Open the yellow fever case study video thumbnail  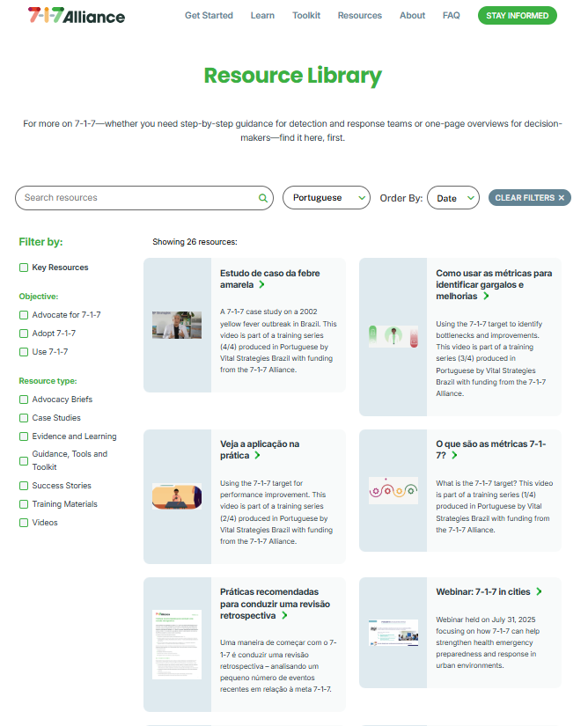coord(177,325)
